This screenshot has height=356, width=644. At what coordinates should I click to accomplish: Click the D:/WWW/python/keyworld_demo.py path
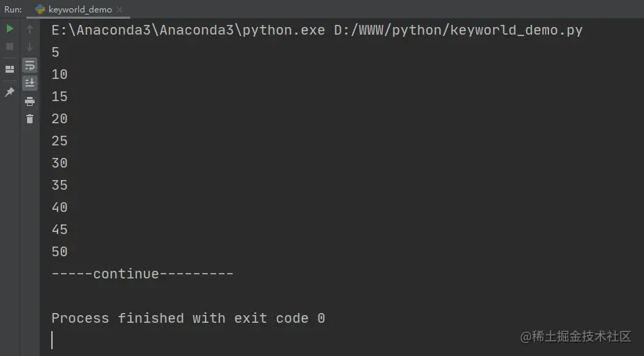458,30
